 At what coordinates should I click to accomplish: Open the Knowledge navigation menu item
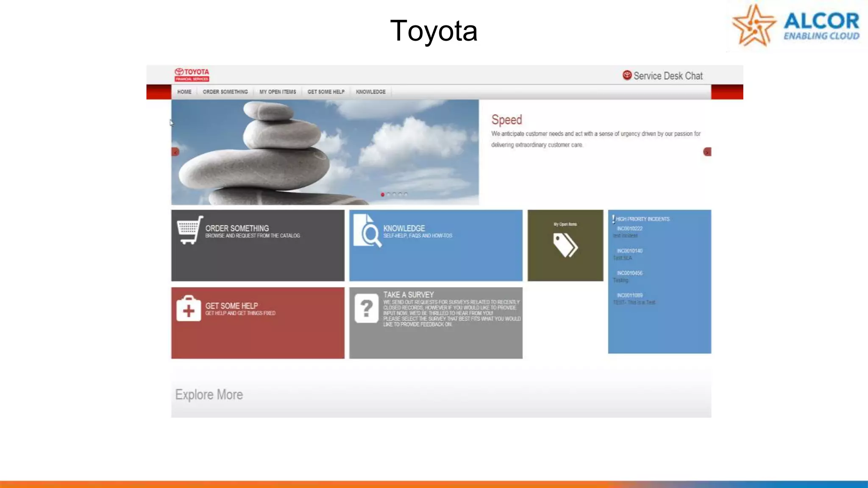pyautogui.click(x=371, y=92)
